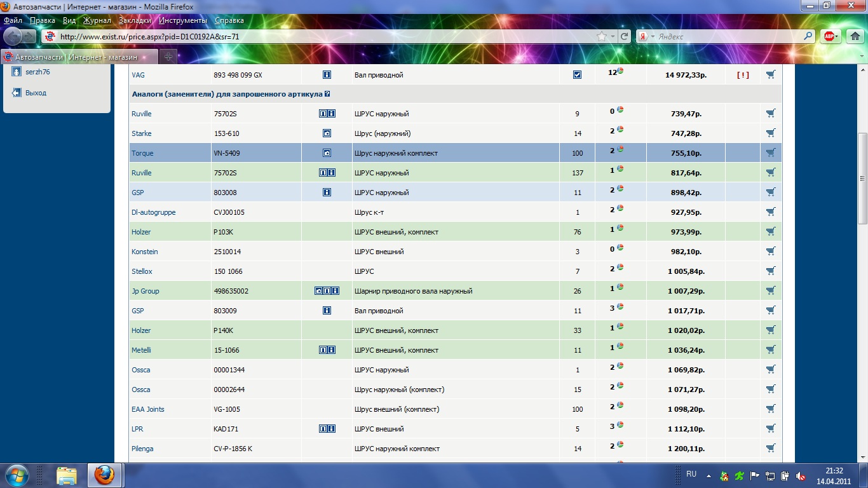Click the Яндекс search input field

[729, 37]
